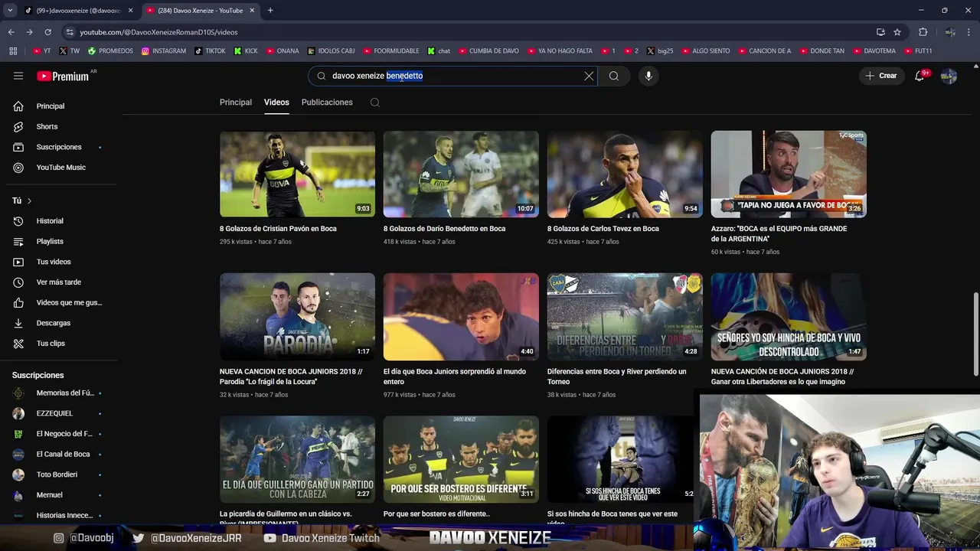The width and height of the screenshot is (980, 551).
Task: Open the YouTube guide hamburger menu
Action: 18,76
